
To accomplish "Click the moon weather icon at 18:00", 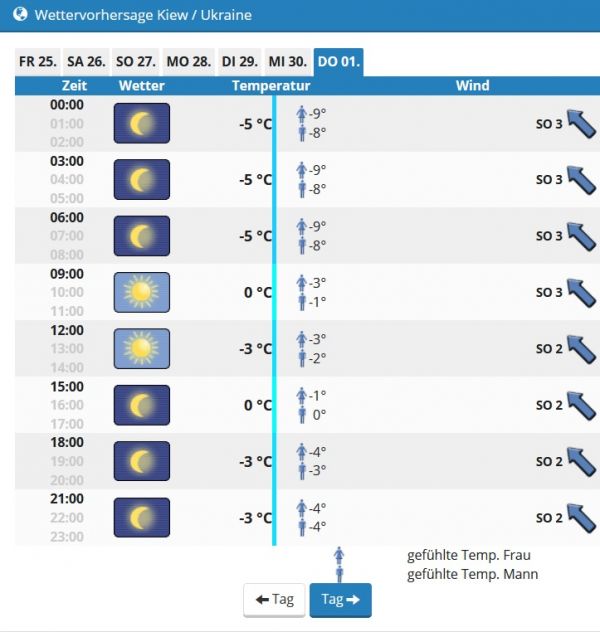I will click(x=142, y=461).
